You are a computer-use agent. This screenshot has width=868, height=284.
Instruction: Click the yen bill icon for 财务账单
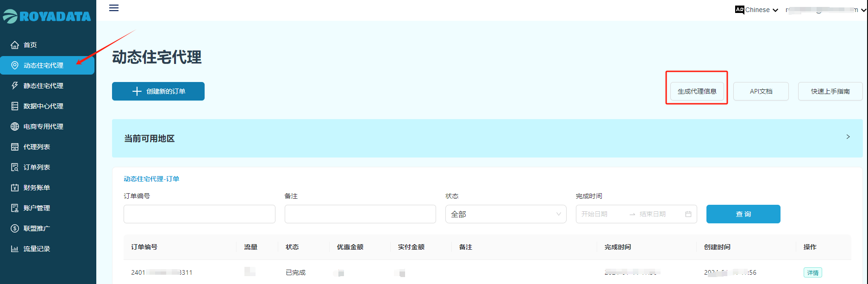click(x=15, y=188)
